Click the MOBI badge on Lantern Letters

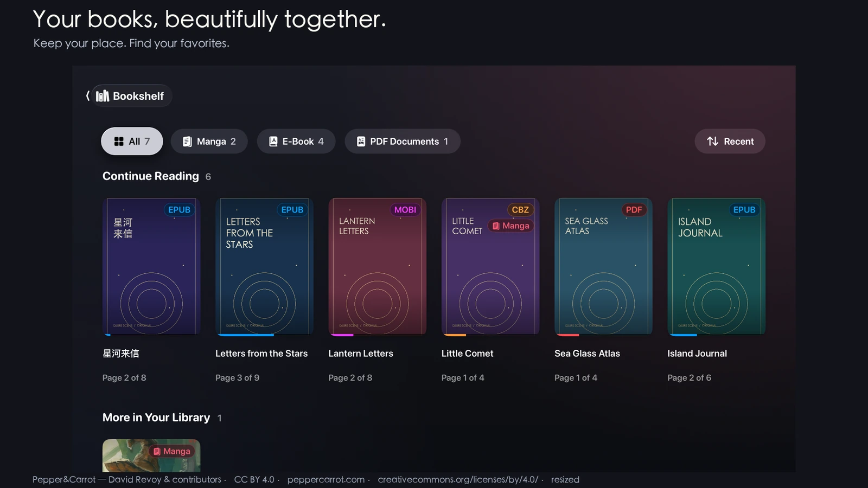point(405,210)
